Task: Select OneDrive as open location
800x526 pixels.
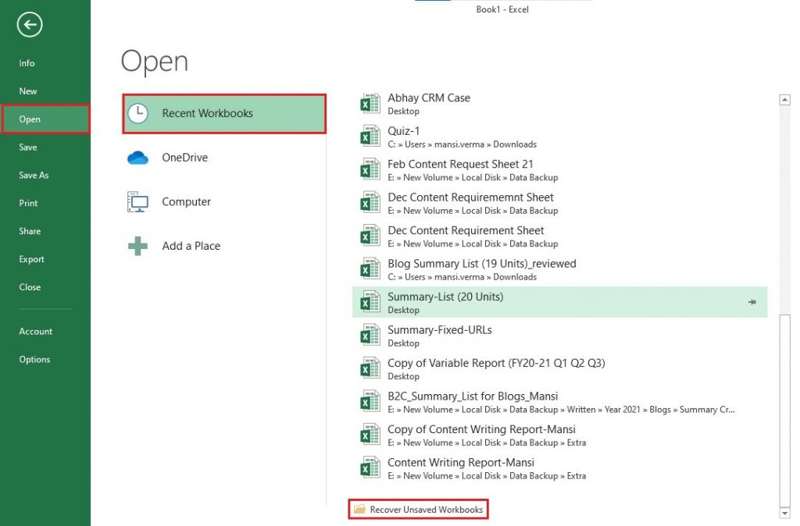Action: [224, 158]
